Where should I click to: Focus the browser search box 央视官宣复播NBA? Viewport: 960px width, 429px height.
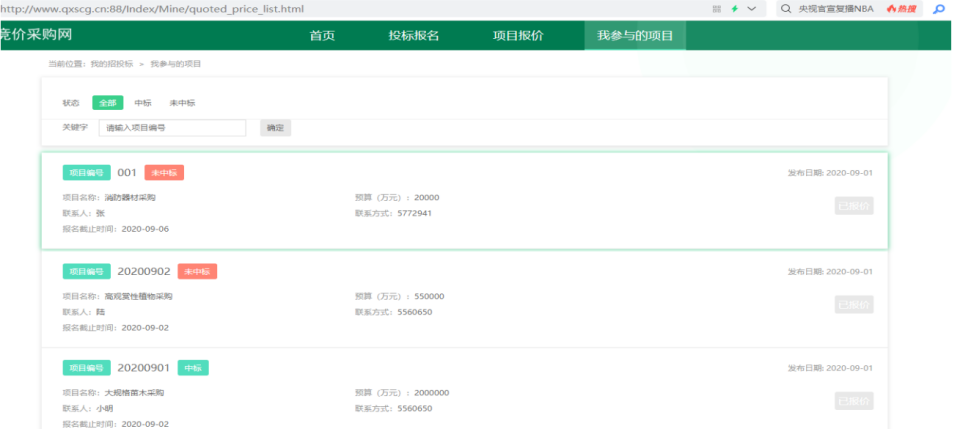[836, 9]
